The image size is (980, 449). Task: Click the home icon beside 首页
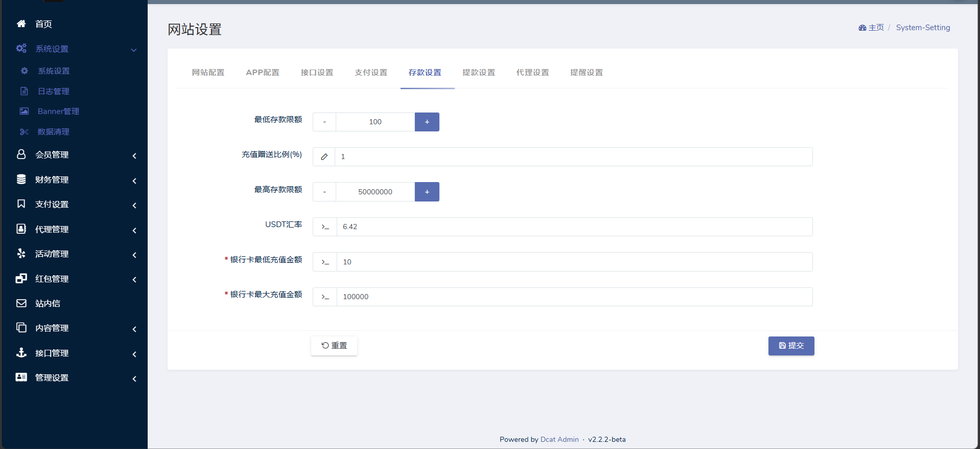tap(21, 24)
